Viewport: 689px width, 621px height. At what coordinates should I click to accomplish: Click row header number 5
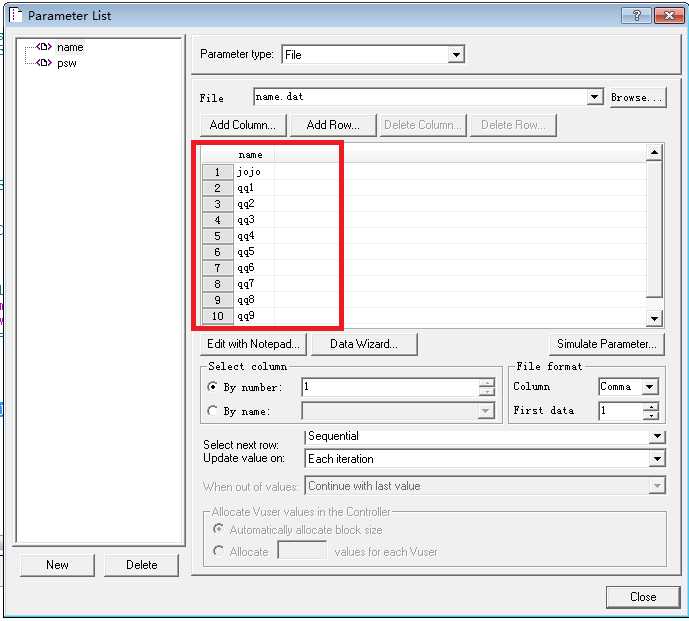218,236
